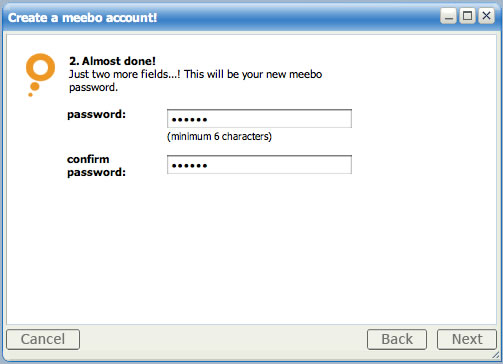Focus the confirm password field
This screenshot has width=503, height=364.
[x=259, y=164]
